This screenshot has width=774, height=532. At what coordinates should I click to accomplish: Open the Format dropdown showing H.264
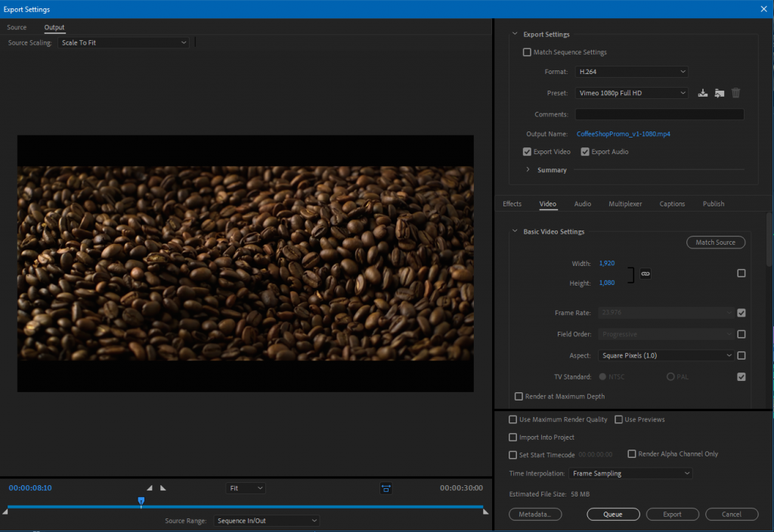click(631, 72)
